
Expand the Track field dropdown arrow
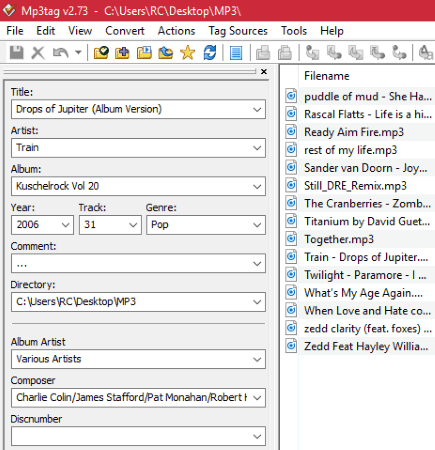pos(133,225)
